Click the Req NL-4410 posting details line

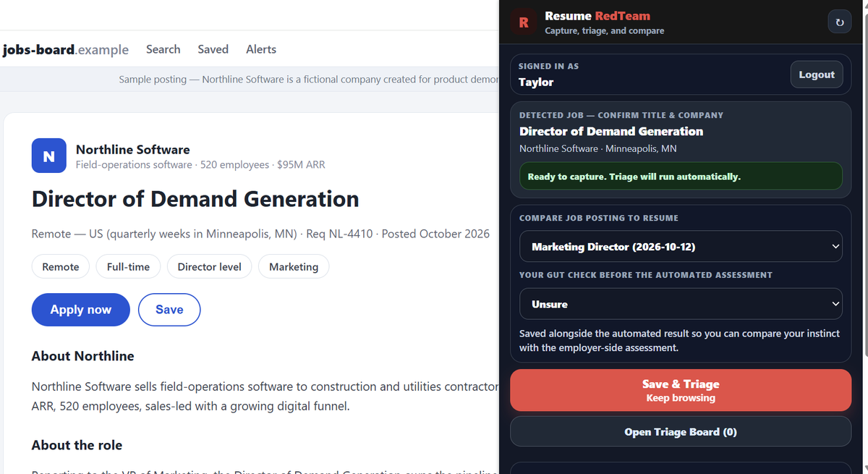coord(260,234)
